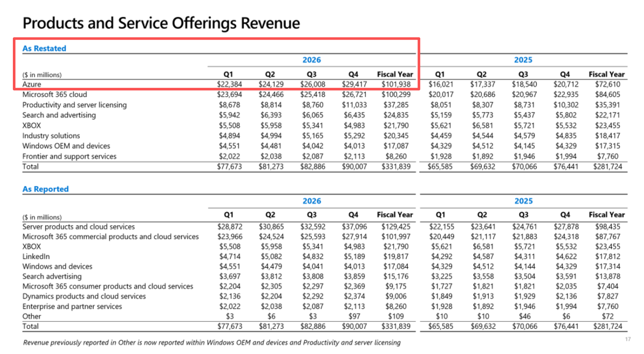The height and width of the screenshot is (354, 644).
Task: Select the "Frontier and support services" row label
Action: coord(69,156)
